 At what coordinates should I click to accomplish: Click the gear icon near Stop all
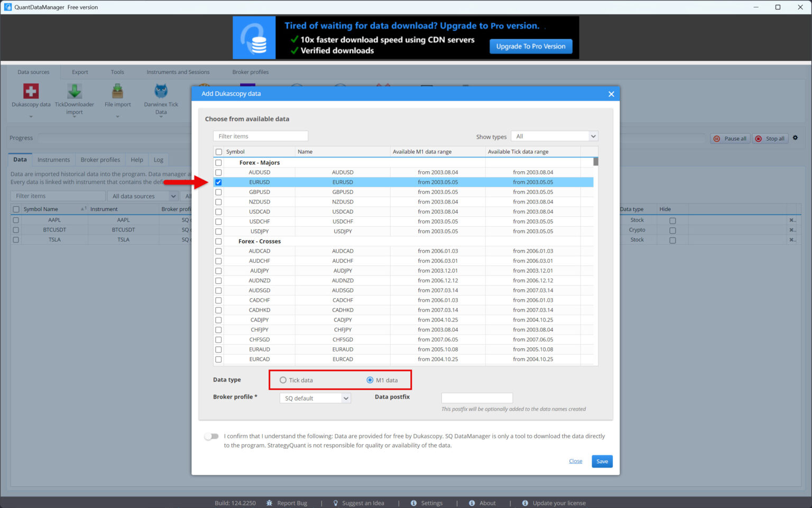click(795, 138)
